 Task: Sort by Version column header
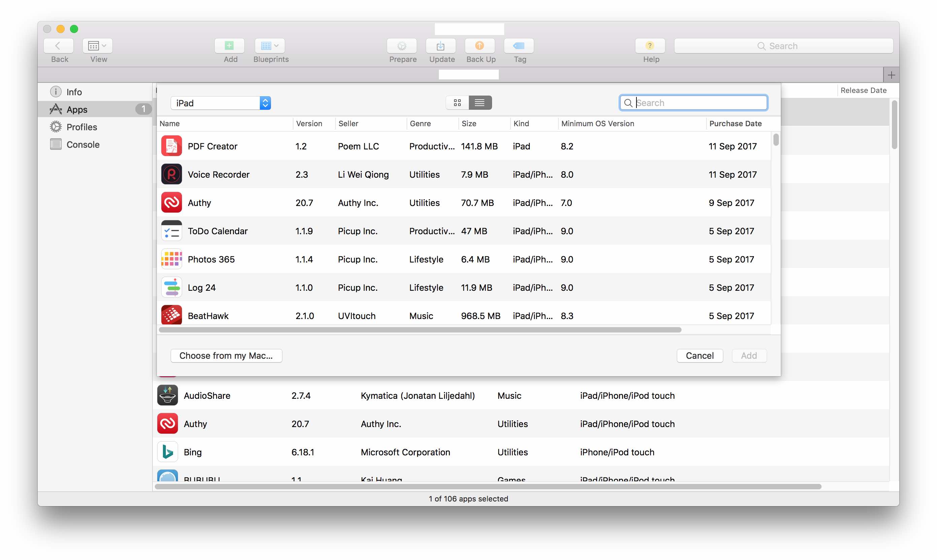tap(314, 124)
